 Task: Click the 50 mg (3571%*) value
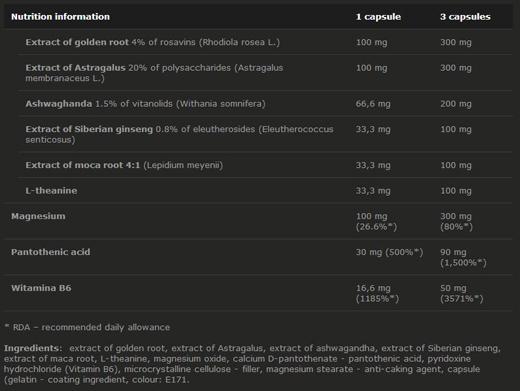click(x=462, y=293)
